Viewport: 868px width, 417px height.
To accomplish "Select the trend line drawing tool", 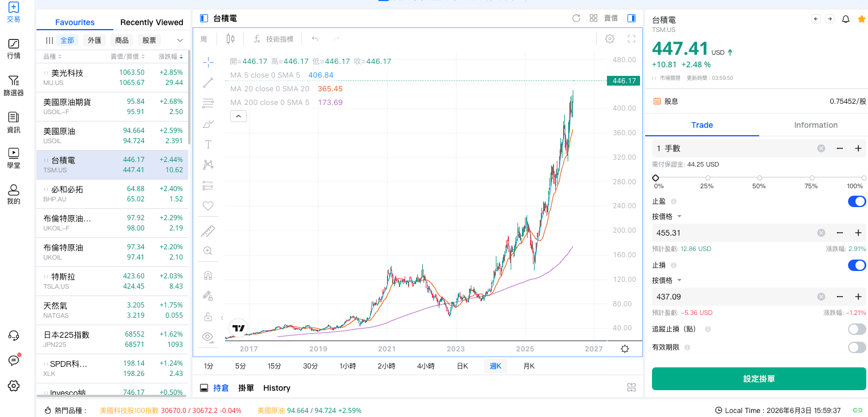I will click(x=208, y=83).
